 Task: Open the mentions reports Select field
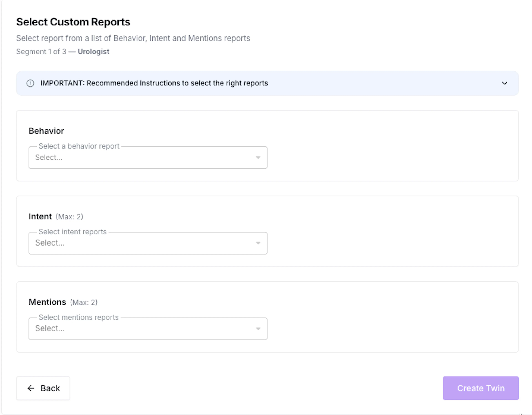pyautogui.click(x=148, y=329)
